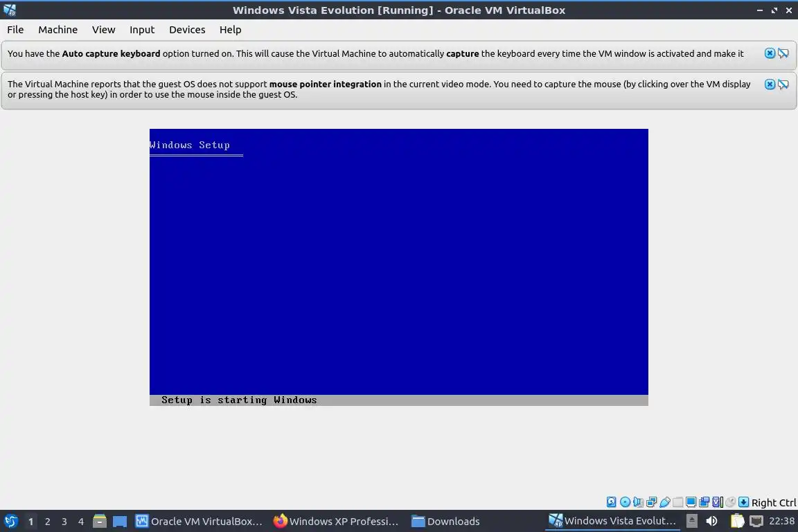The width and height of the screenshot is (798, 532).
Task: Dismiss the Auto capture keyboard notification
Action: coord(770,53)
